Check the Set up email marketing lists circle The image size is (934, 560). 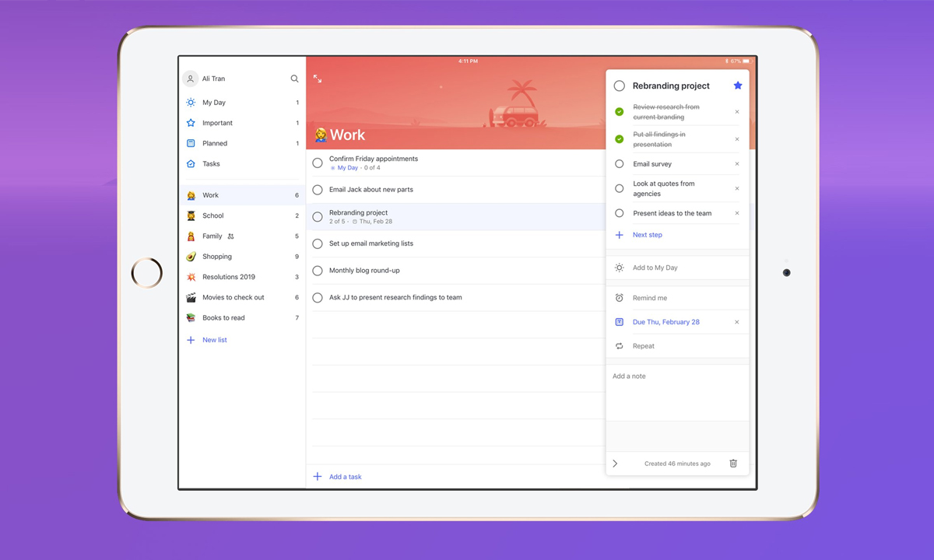click(318, 244)
